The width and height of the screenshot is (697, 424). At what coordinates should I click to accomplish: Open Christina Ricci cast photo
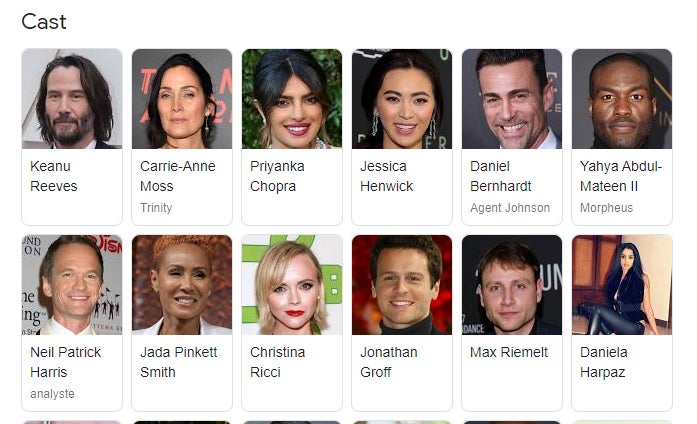292,285
